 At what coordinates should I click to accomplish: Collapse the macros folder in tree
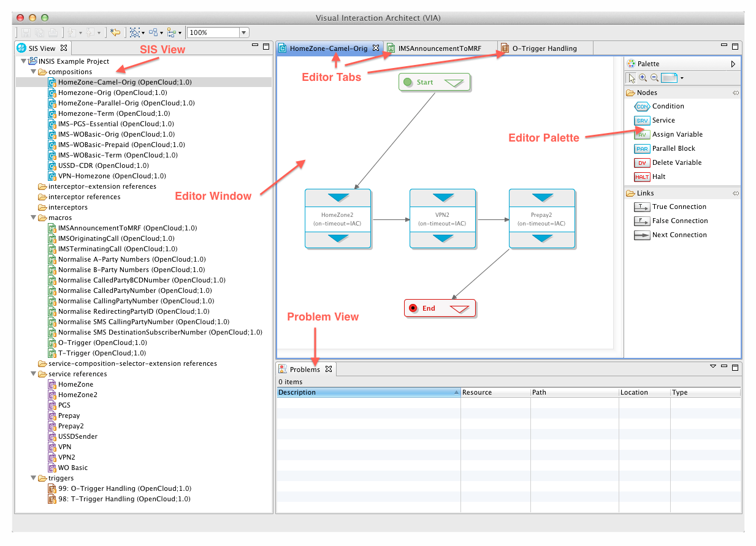pyautogui.click(x=32, y=218)
